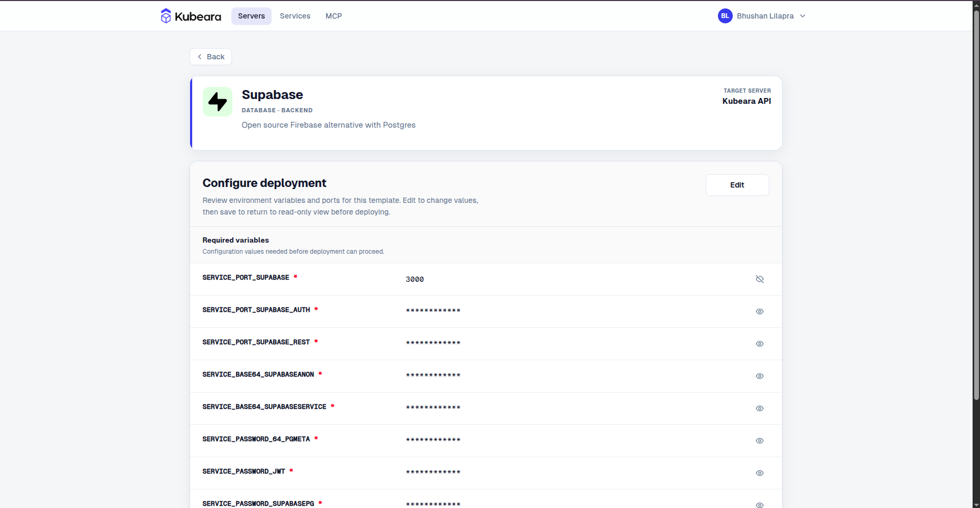Image resolution: width=980 pixels, height=508 pixels.
Task: Click the Supabase lightning bolt icon
Action: (x=218, y=102)
